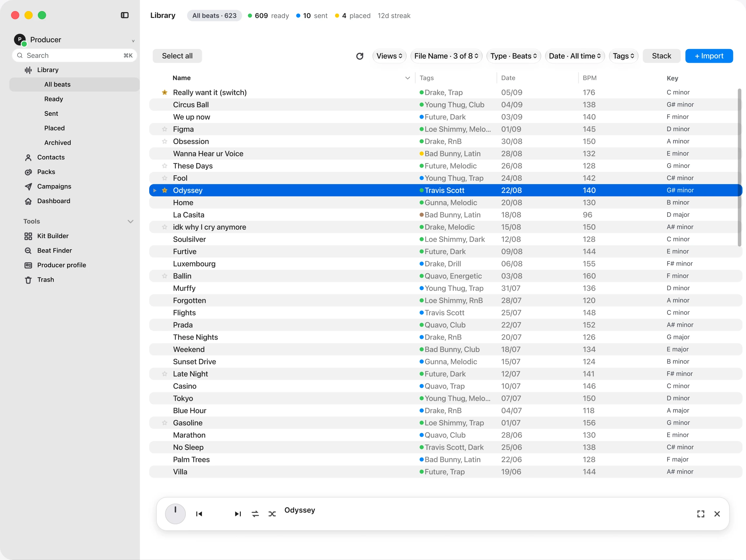This screenshot has height=560, width=746.
Task: Expand player to fullscreen
Action: pos(701,514)
